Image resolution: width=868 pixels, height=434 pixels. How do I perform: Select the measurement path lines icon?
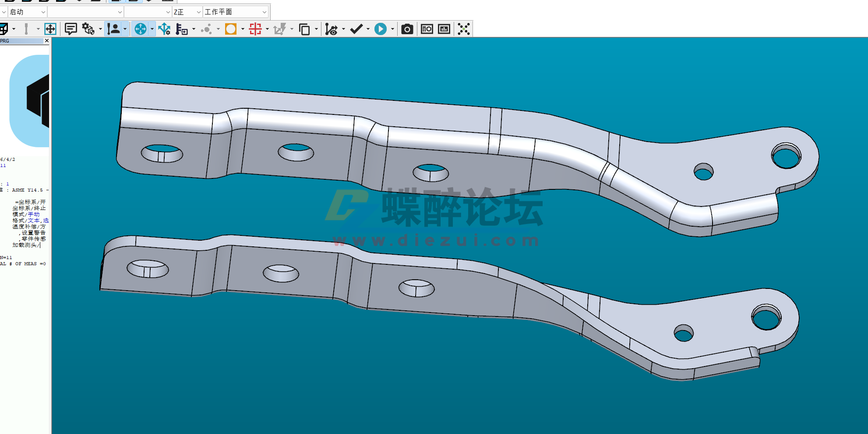(x=331, y=29)
